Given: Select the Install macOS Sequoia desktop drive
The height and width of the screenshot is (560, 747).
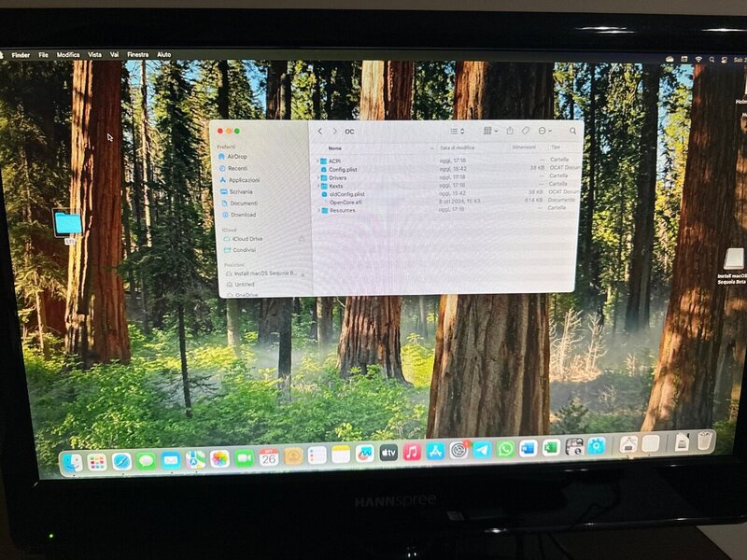Looking at the screenshot, I should 733,266.
